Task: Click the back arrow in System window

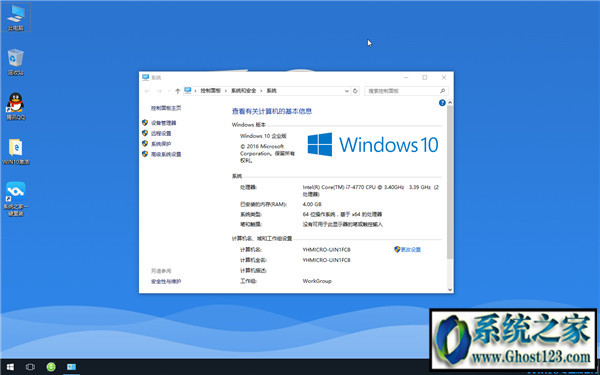Action: (147, 91)
